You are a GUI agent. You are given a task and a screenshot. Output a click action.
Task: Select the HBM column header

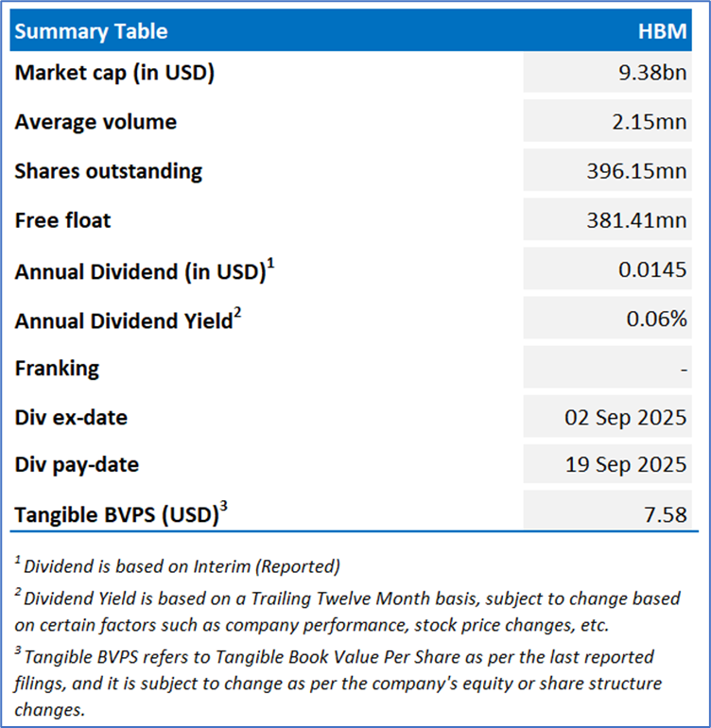tap(663, 31)
